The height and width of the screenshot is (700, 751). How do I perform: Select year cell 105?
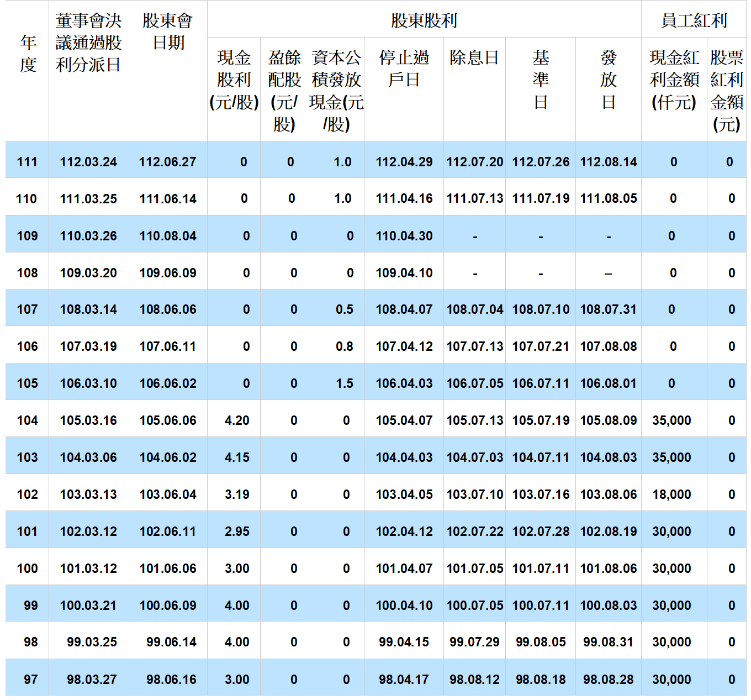tap(27, 383)
